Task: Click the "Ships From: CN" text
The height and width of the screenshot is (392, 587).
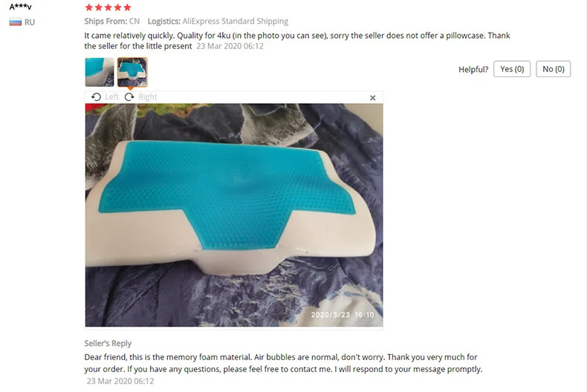Action: coord(112,22)
